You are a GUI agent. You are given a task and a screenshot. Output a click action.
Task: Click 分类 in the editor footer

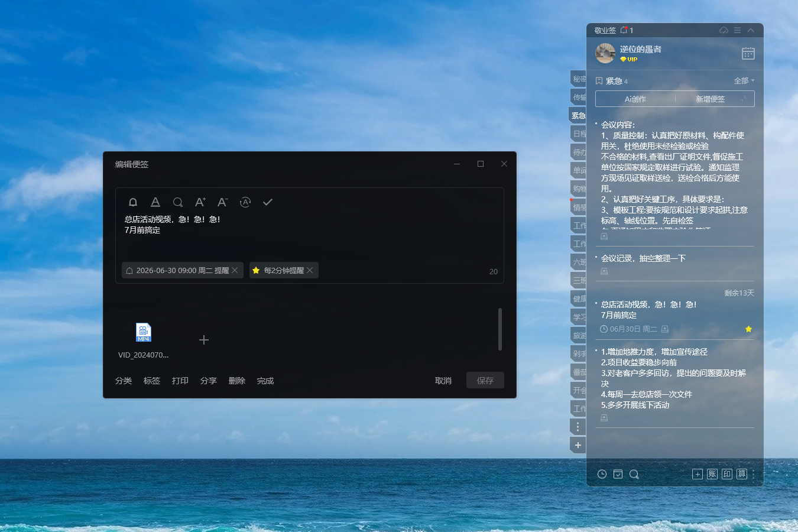click(x=124, y=381)
